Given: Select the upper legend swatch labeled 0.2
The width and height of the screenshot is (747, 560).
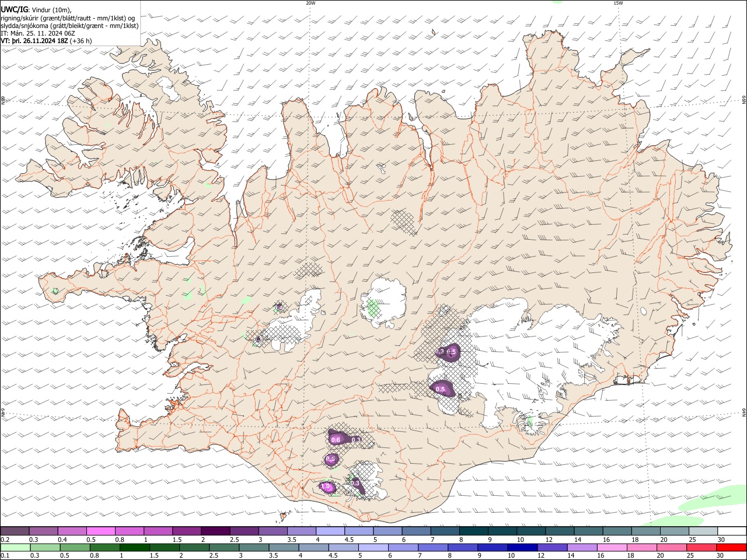Looking at the screenshot, I should (x=15, y=531).
